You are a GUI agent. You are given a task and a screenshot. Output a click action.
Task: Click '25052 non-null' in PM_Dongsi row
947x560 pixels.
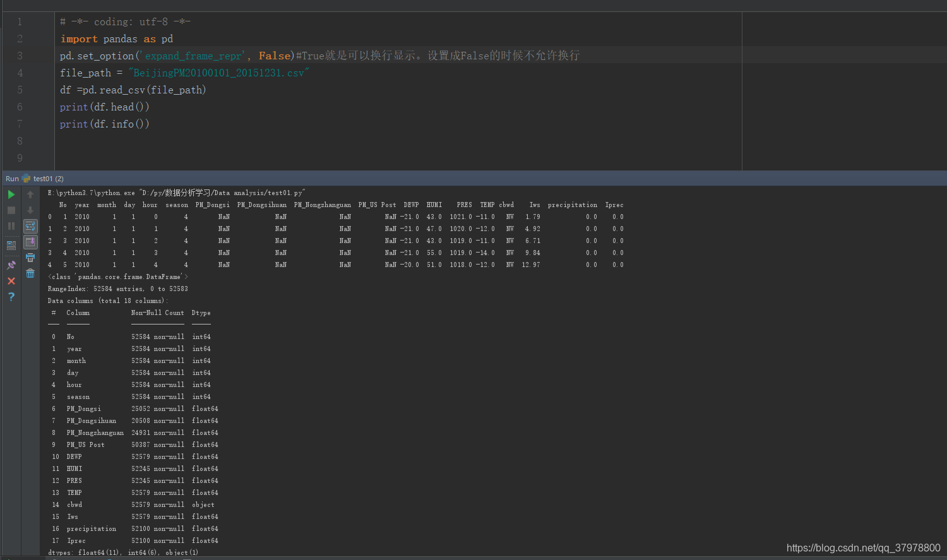coord(158,409)
